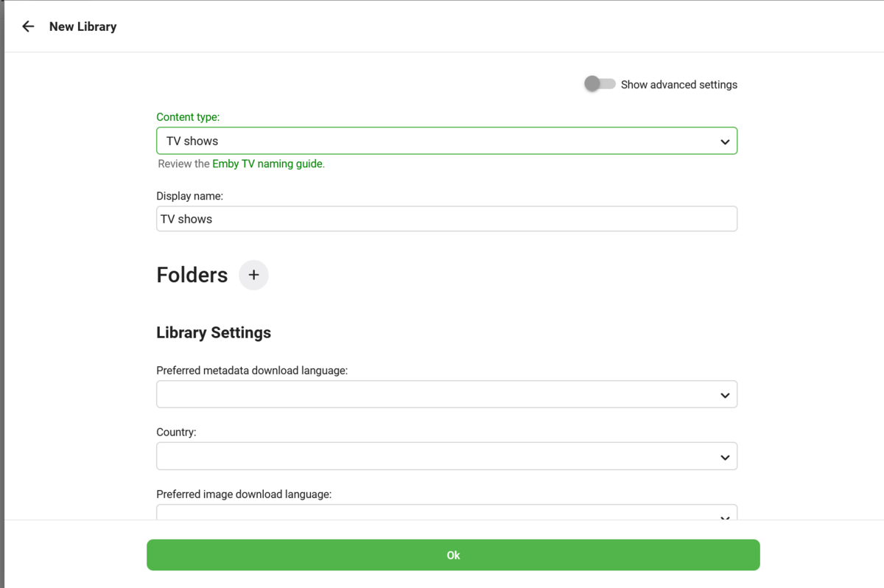This screenshot has width=884, height=588.
Task: Click the 'Display name:' field label
Action: 189,196
